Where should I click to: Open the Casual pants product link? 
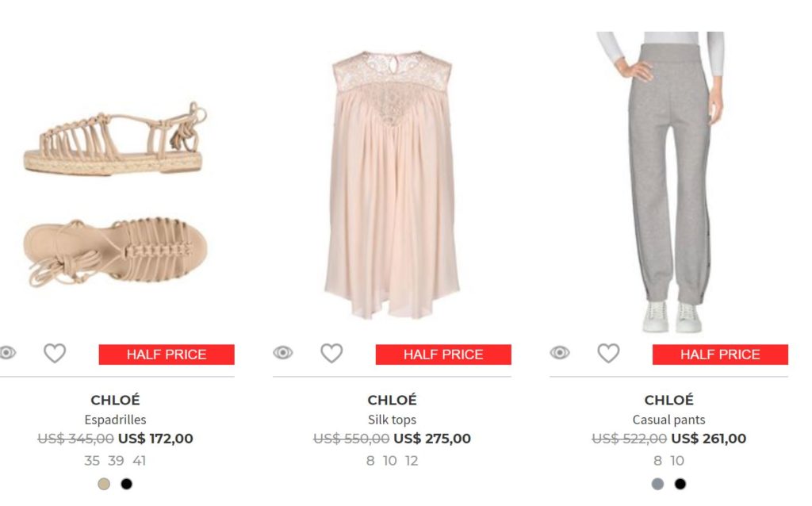668,420
